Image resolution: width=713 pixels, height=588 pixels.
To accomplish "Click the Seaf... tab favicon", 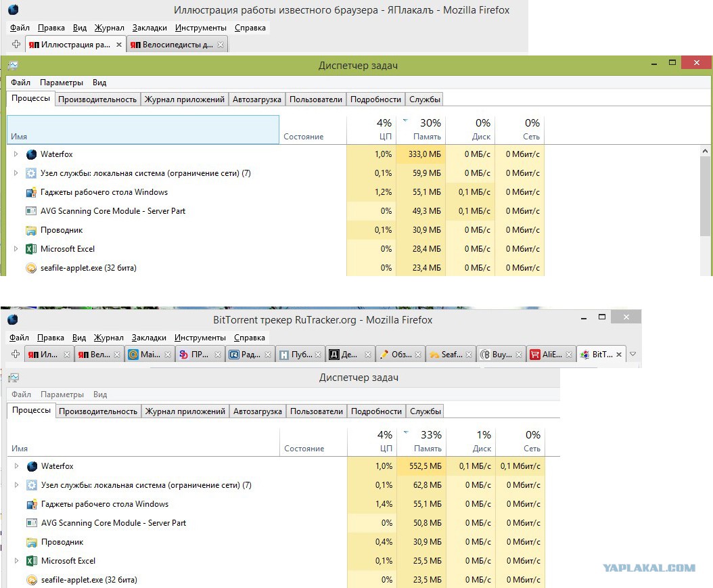I will [x=434, y=355].
